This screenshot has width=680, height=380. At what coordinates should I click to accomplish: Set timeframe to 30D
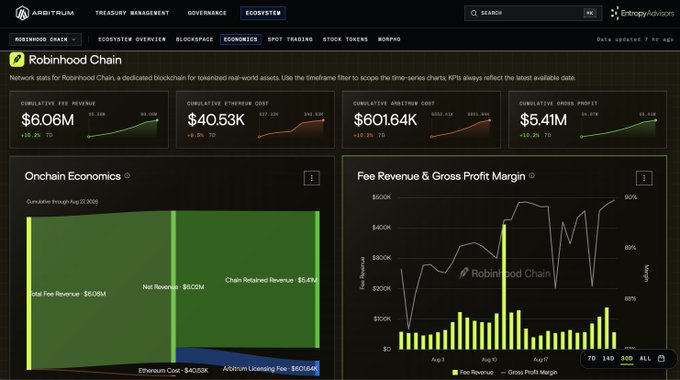click(627, 359)
